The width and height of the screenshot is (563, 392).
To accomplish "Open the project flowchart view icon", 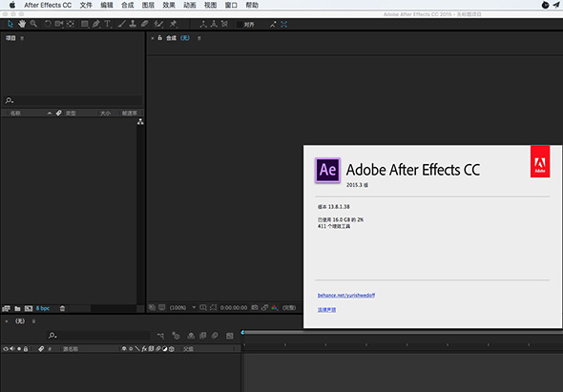I will (140, 122).
